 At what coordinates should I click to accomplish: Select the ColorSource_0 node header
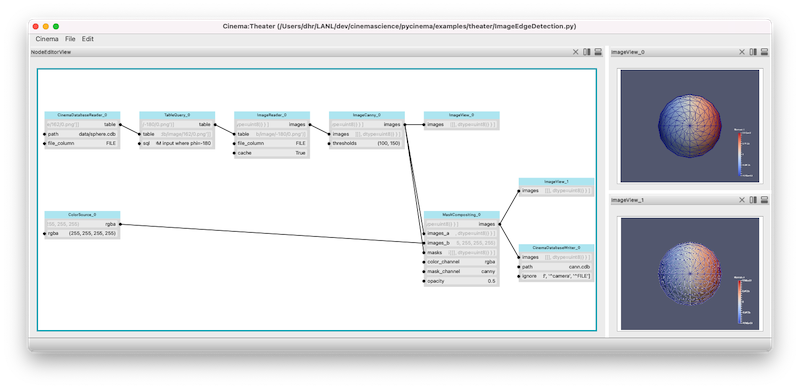coord(82,215)
